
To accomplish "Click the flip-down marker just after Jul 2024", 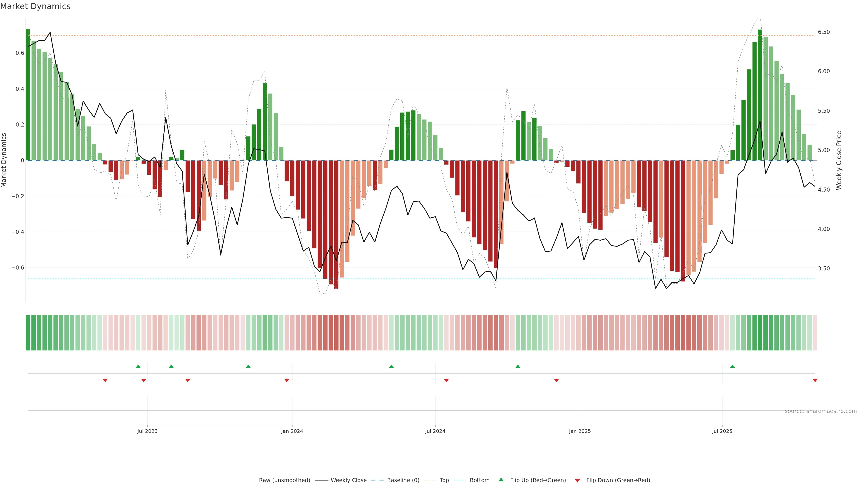I will (x=446, y=380).
